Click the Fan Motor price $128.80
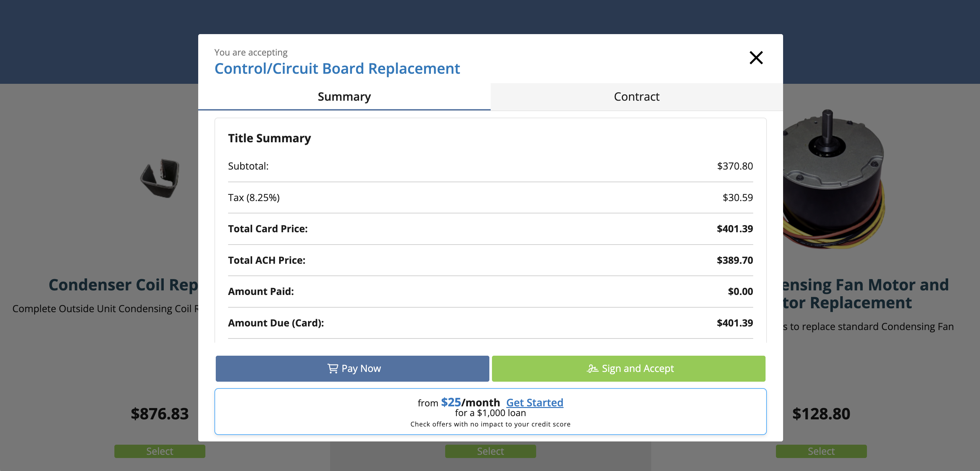 tap(821, 414)
